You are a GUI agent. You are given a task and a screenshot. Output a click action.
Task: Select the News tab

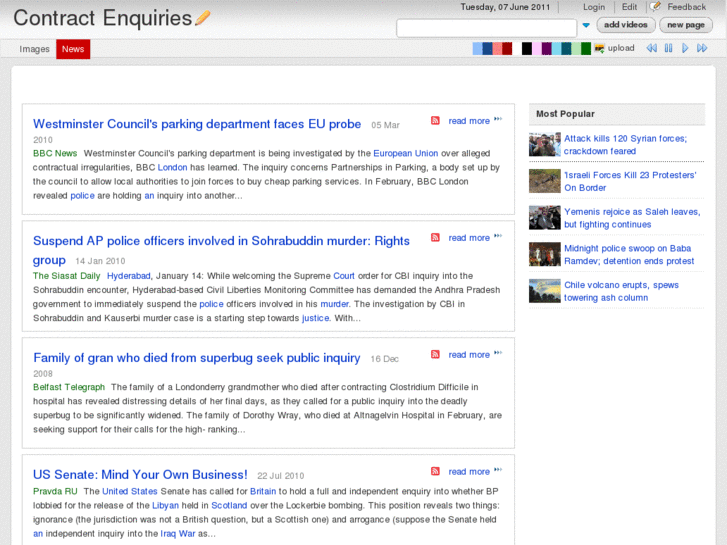pos(73,49)
